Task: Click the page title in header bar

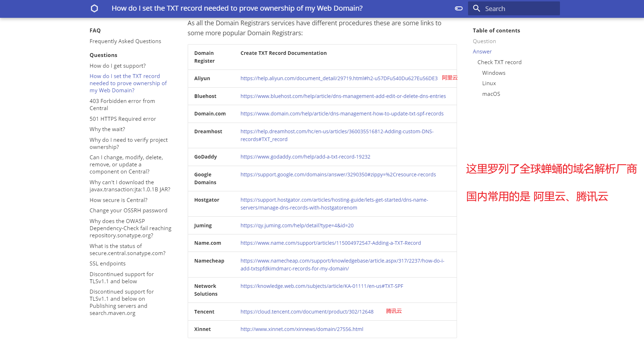Action: (x=237, y=8)
